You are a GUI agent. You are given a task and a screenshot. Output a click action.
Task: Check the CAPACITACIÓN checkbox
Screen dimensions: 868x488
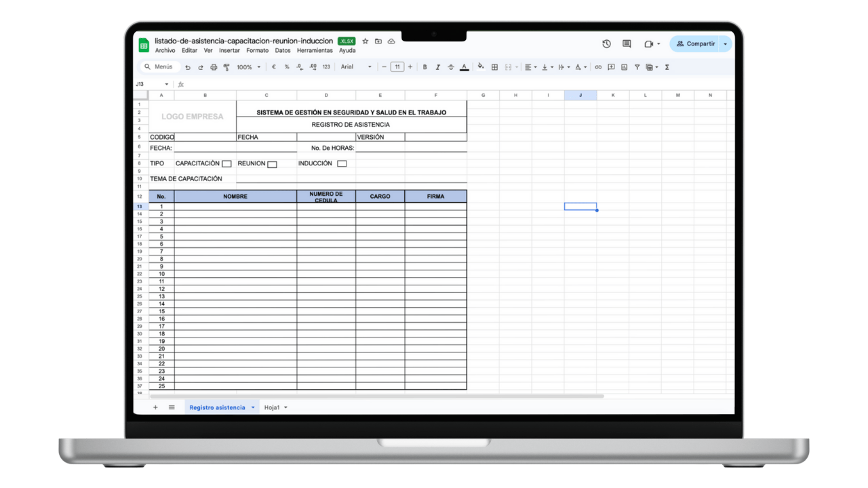pyautogui.click(x=228, y=163)
